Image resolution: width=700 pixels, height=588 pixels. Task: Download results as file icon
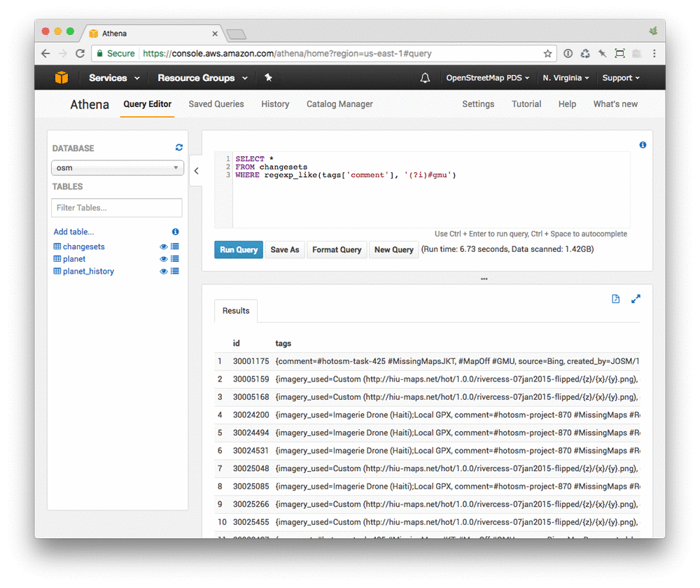tap(615, 299)
